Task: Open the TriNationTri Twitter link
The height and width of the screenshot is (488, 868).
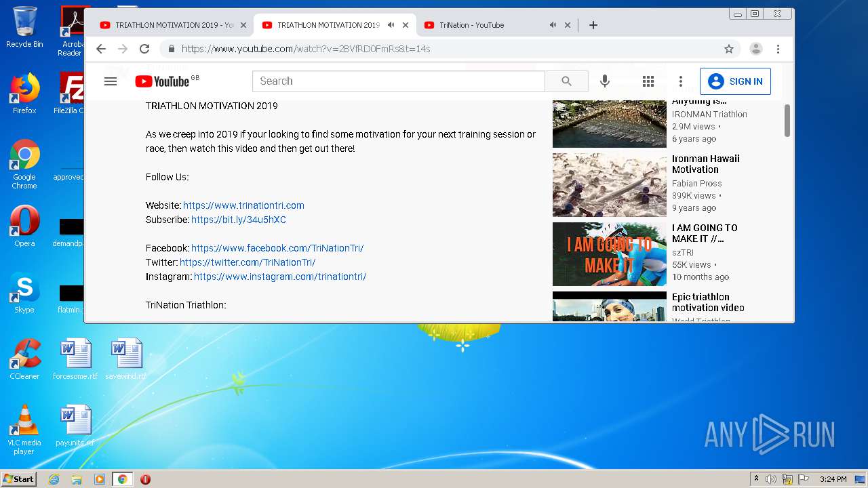Action: (x=248, y=262)
